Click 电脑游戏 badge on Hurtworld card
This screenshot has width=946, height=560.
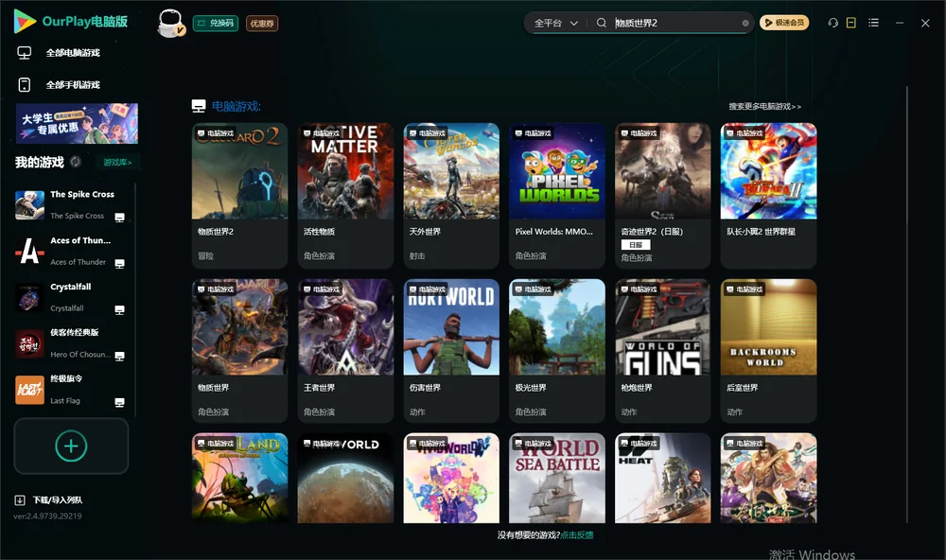click(x=428, y=289)
